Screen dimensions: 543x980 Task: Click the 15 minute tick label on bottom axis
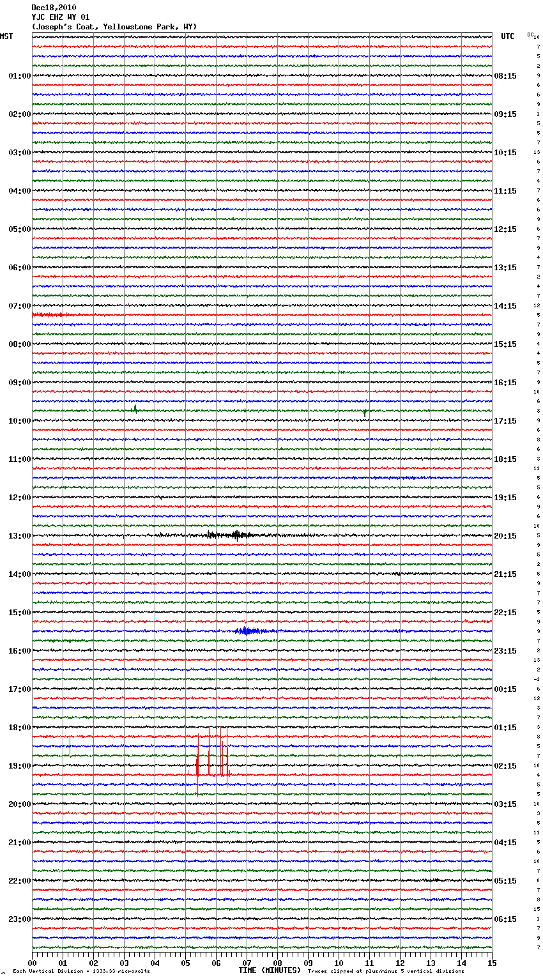[492, 963]
